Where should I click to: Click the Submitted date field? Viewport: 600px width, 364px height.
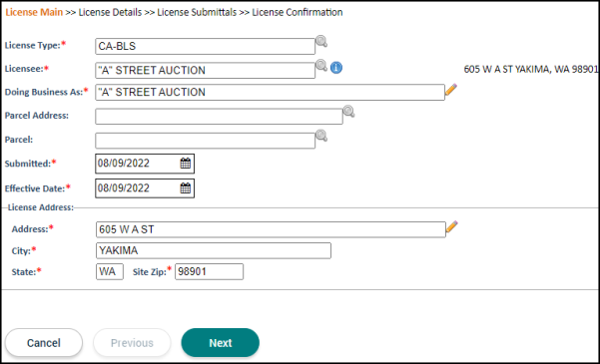(x=145, y=164)
